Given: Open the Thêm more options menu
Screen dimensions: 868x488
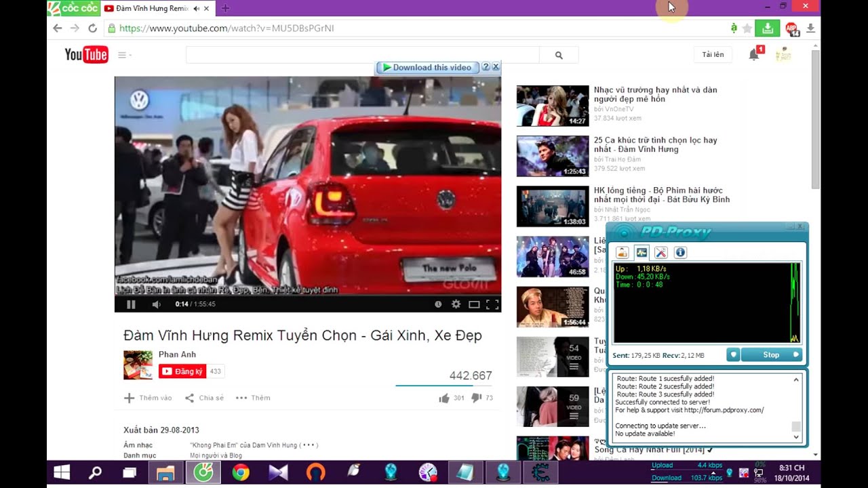Looking at the screenshot, I should pyautogui.click(x=253, y=398).
